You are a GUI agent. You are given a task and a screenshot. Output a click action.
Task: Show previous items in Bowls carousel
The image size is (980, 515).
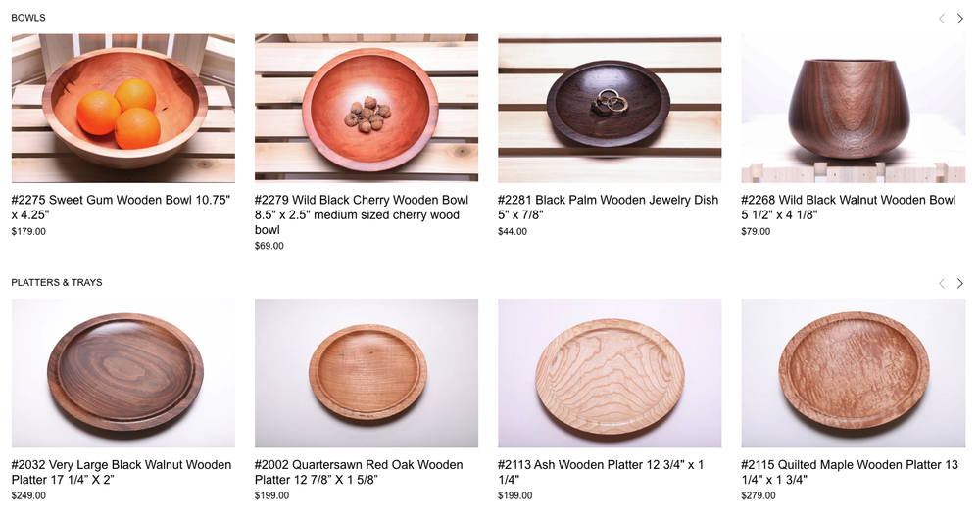tap(941, 19)
